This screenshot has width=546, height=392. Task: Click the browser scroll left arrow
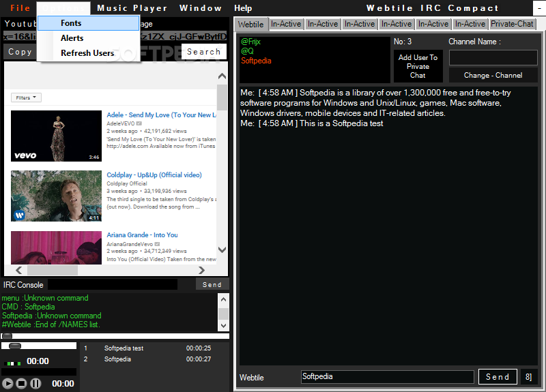[19, 270]
